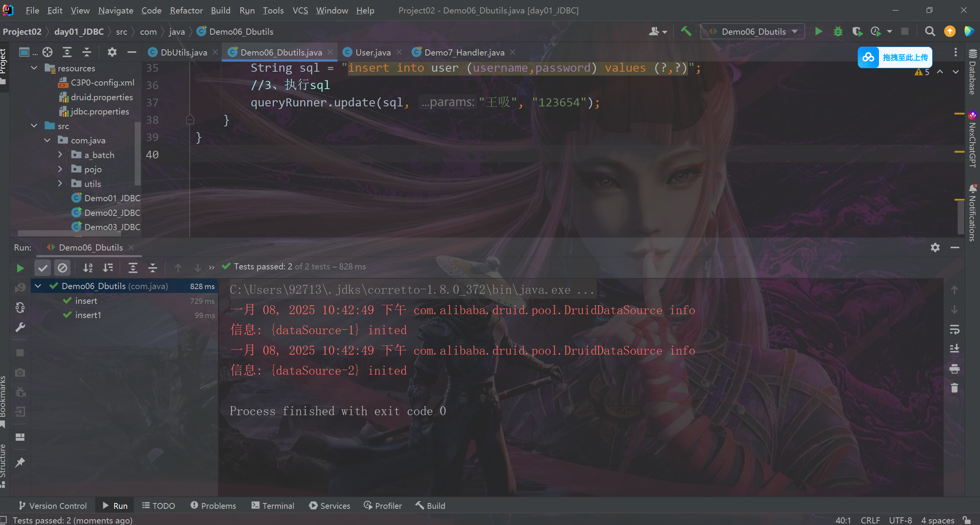The image size is (980, 525).
Task: Open the Run panel settings gear
Action: point(935,247)
